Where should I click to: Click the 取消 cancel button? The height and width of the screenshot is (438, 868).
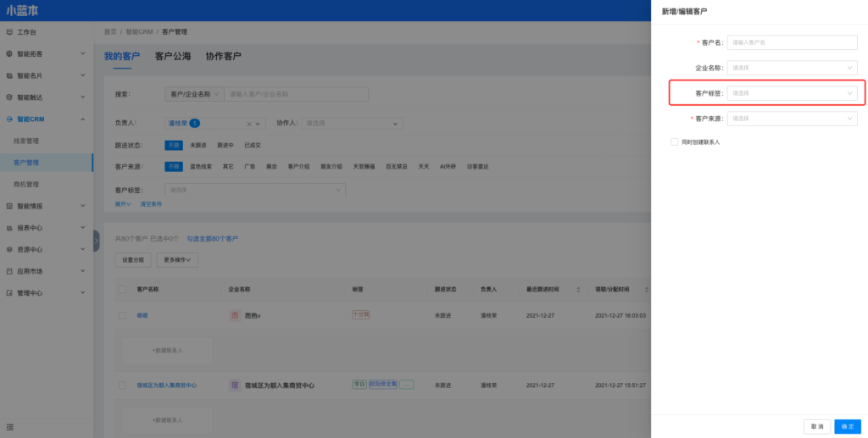pyautogui.click(x=816, y=426)
